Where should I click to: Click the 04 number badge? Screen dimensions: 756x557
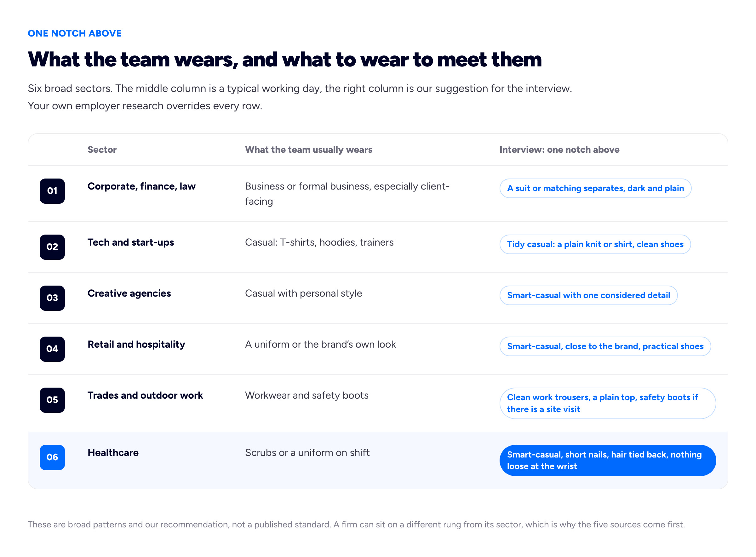(x=52, y=349)
